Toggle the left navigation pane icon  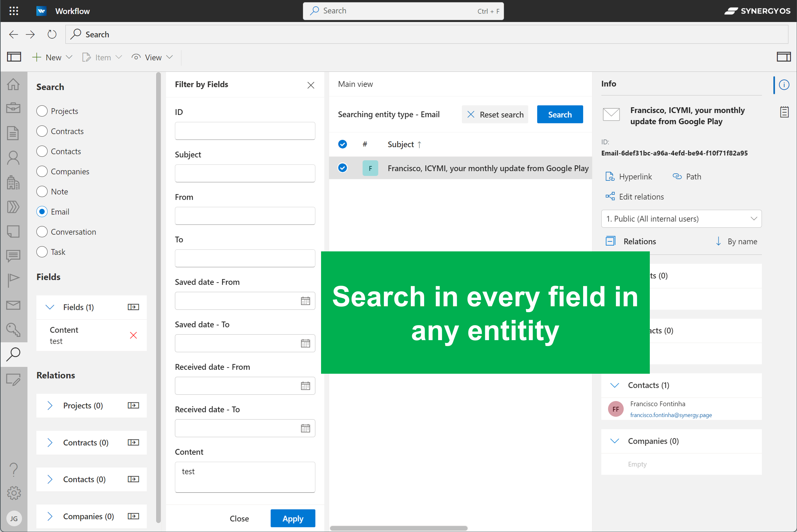click(x=14, y=57)
